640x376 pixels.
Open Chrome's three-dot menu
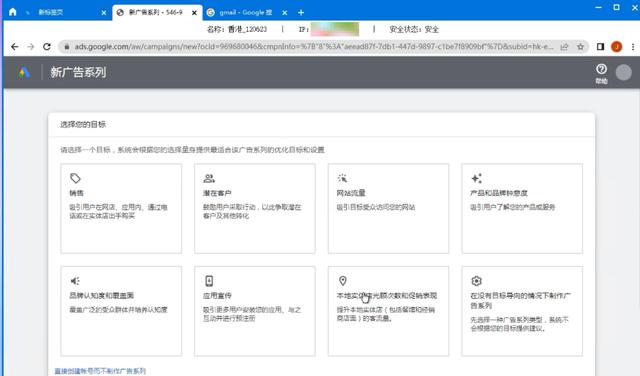[x=633, y=47]
